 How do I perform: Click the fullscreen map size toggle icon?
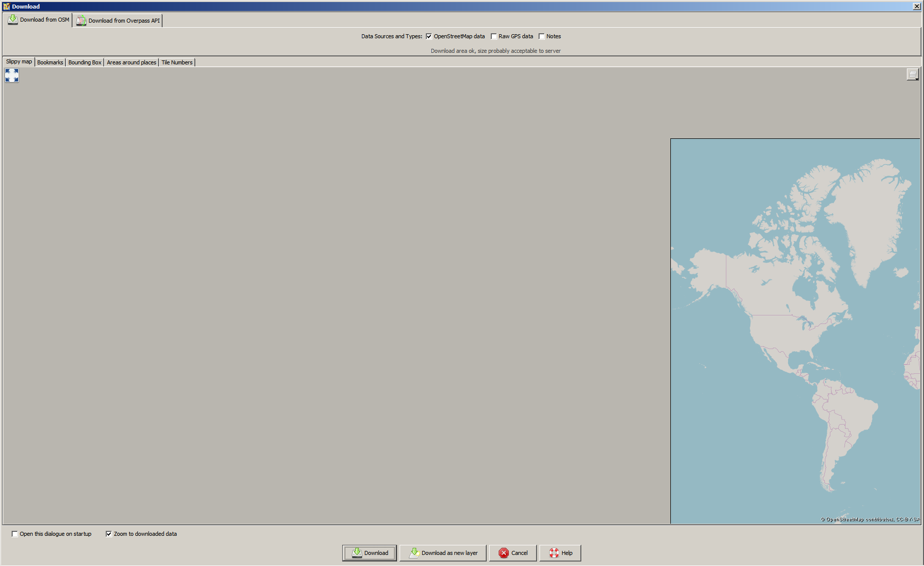(12, 75)
